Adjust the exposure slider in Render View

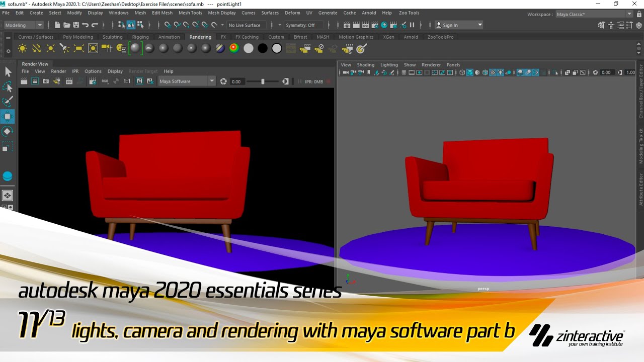coord(263,81)
